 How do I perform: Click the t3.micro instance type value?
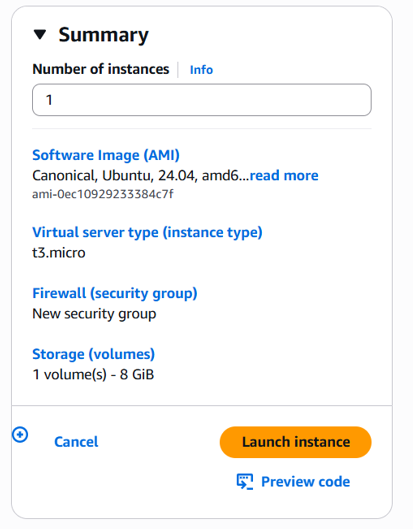tap(59, 253)
